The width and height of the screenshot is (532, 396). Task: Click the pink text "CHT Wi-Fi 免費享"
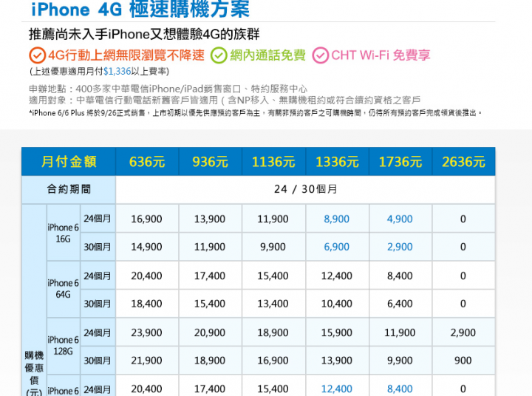[x=381, y=55]
